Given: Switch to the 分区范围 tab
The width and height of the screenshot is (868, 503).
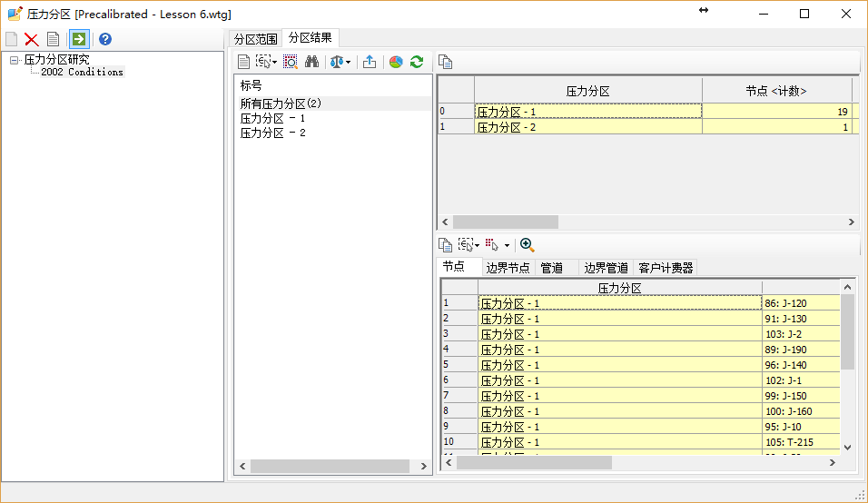Looking at the screenshot, I should tap(255, 39).
